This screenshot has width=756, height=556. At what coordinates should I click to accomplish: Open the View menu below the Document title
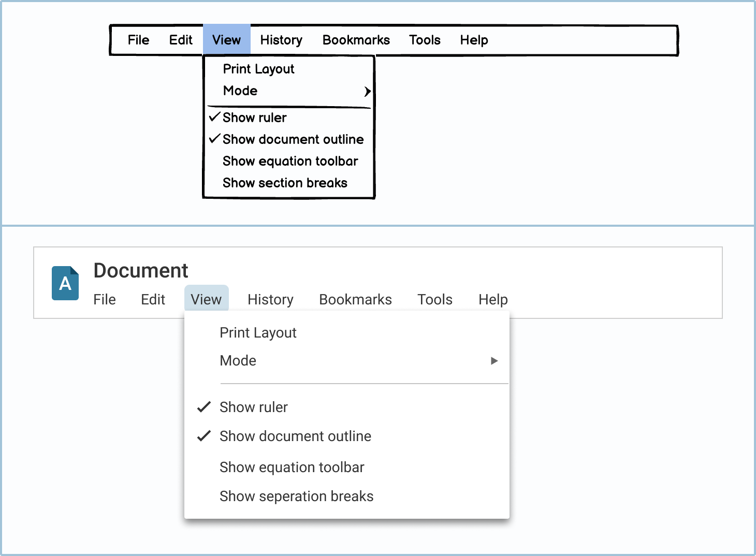pyautogui.click(x=206, y=299)
